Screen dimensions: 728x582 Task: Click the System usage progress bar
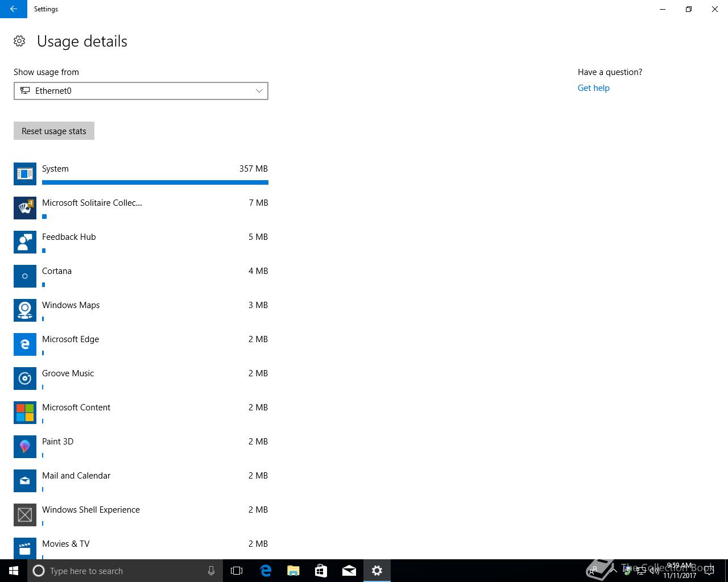tap(155, 182)
